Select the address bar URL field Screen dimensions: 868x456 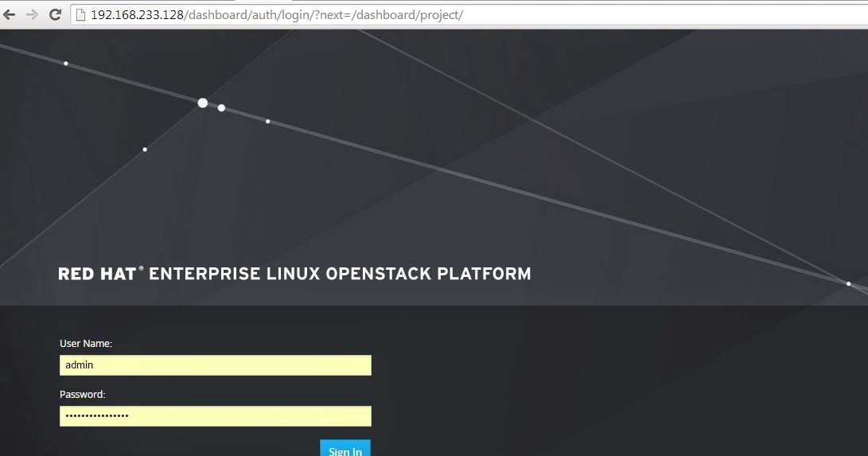(469, 15)
